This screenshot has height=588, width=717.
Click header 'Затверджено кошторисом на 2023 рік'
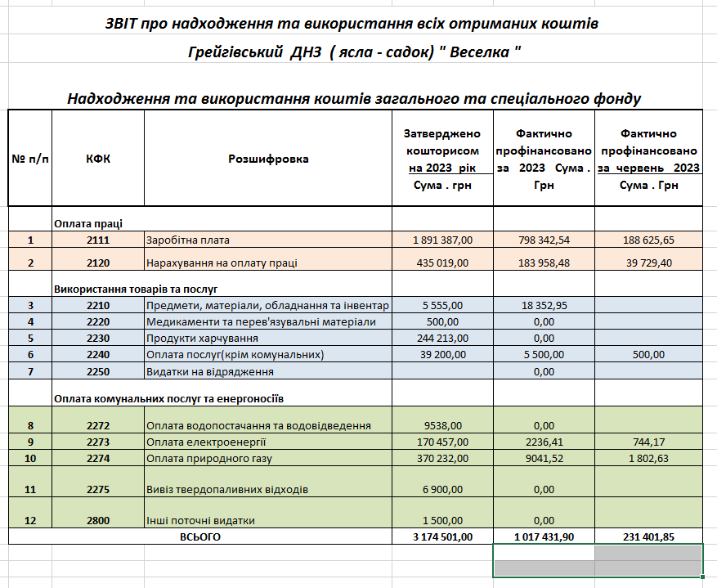442,158
